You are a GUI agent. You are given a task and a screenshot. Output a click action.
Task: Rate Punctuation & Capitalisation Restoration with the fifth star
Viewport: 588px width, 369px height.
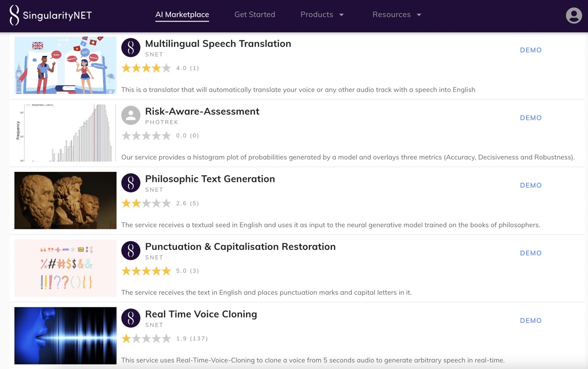[x=167, y=271]
